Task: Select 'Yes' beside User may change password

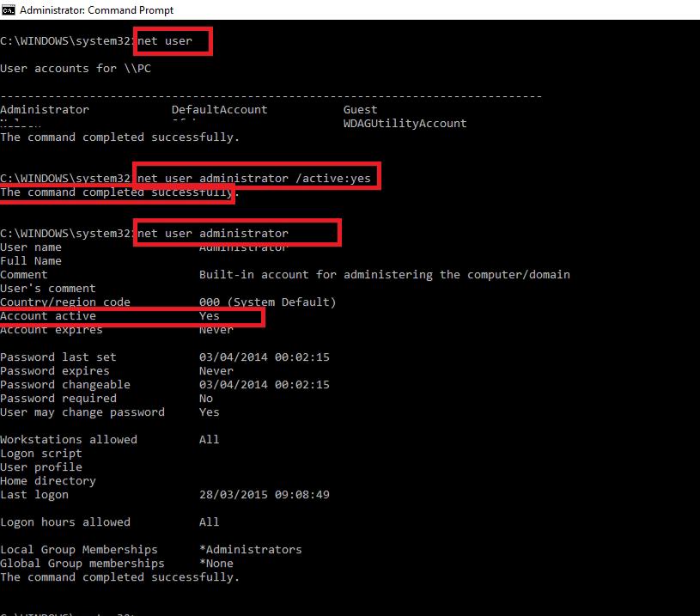Action: click(x=210, y=412)
